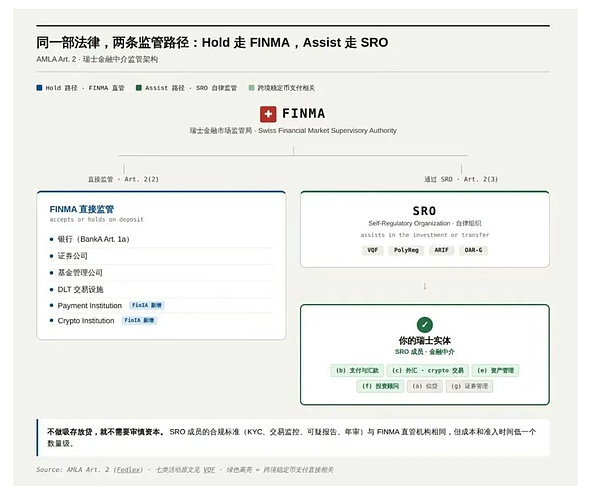Select the ARIF tag

pos(441,250)
